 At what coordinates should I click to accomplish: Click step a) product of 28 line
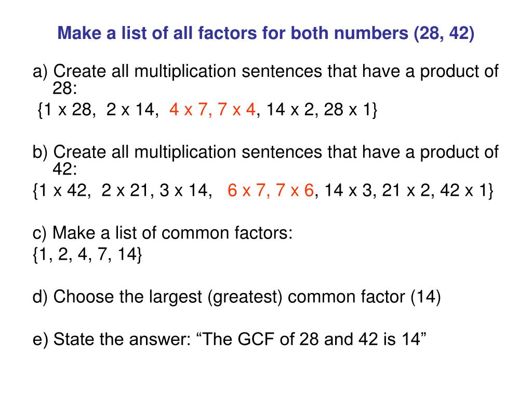point(265,79)
